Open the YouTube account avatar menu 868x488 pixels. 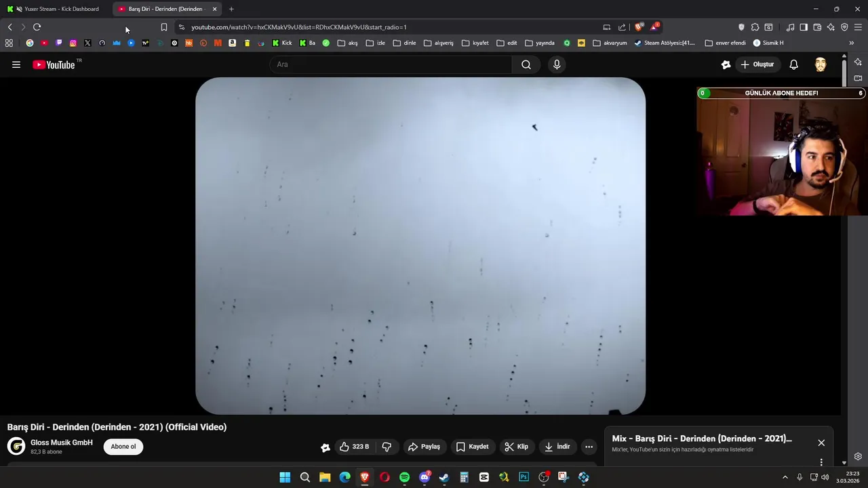pyautogui.click(x=821, y=64)
